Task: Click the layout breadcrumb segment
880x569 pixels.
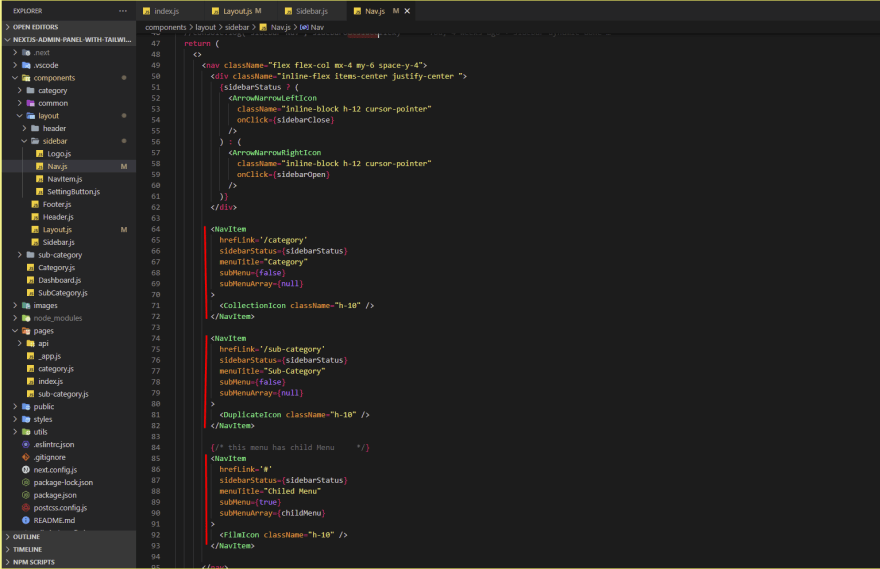Action: pyautogui.click(x=205, y=27)
